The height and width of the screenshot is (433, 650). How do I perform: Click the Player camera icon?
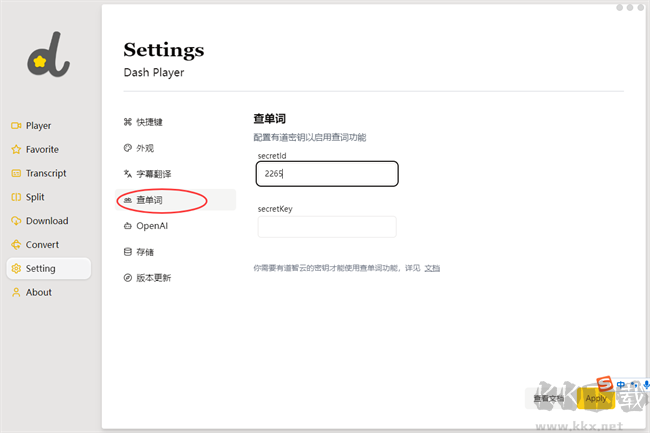point(16,126)
